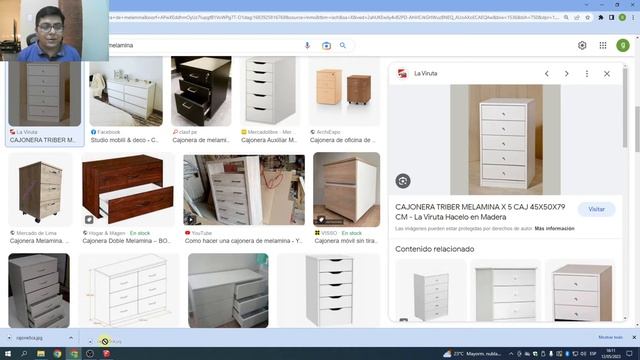The height and width of the screenshot is (360, 640).
Task: Click in the Google search input field
Action: click(204, 45)
